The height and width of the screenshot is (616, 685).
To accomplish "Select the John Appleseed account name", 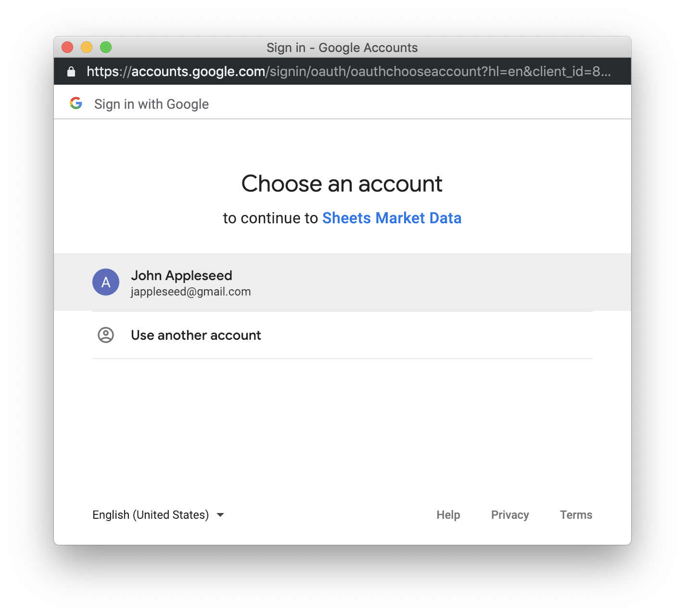I will tap(181, 275).
